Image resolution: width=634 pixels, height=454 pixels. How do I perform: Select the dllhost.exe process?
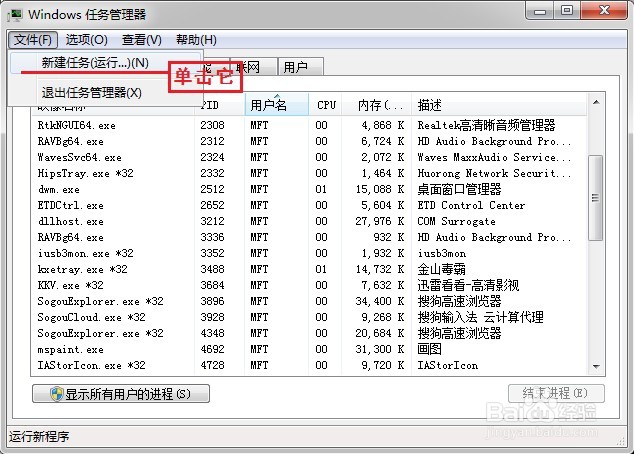point(309,222)
